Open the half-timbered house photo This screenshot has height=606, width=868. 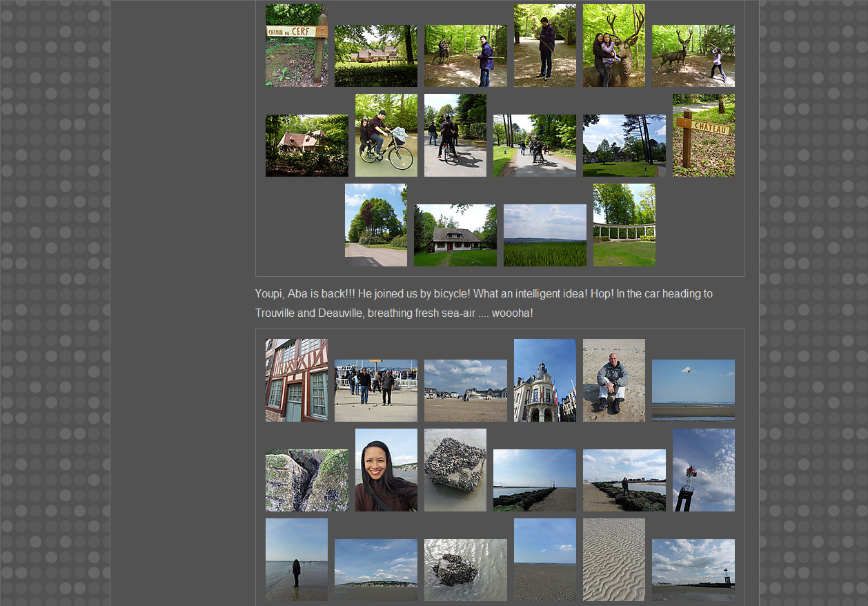296,380
